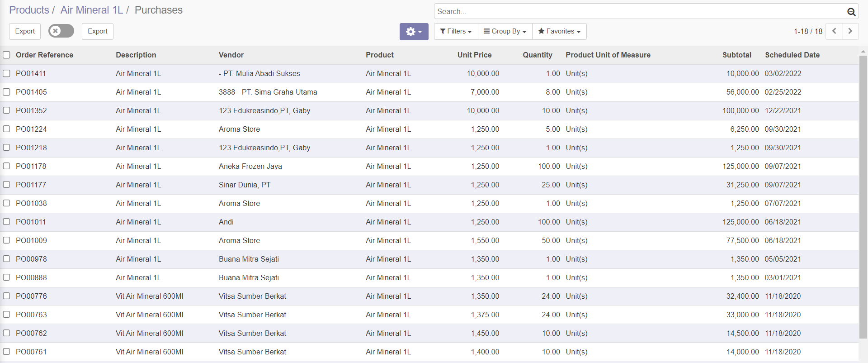Sort by Product column header

coord(380,55)
